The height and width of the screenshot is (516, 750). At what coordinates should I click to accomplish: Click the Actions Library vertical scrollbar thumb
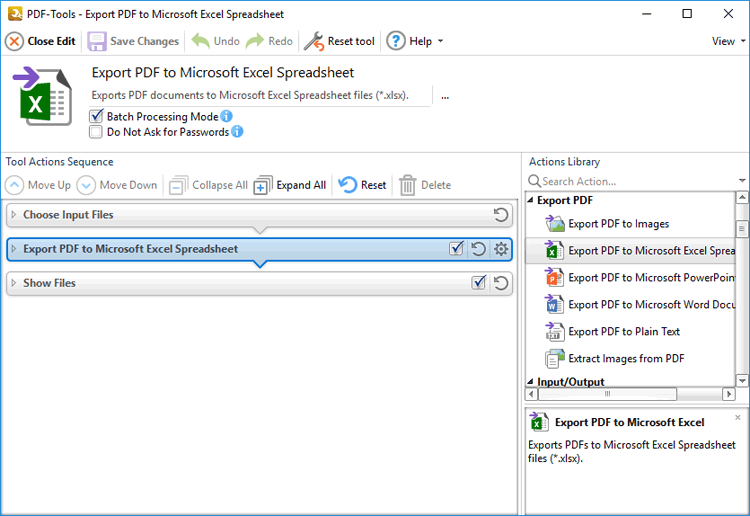tap(742, 229)
